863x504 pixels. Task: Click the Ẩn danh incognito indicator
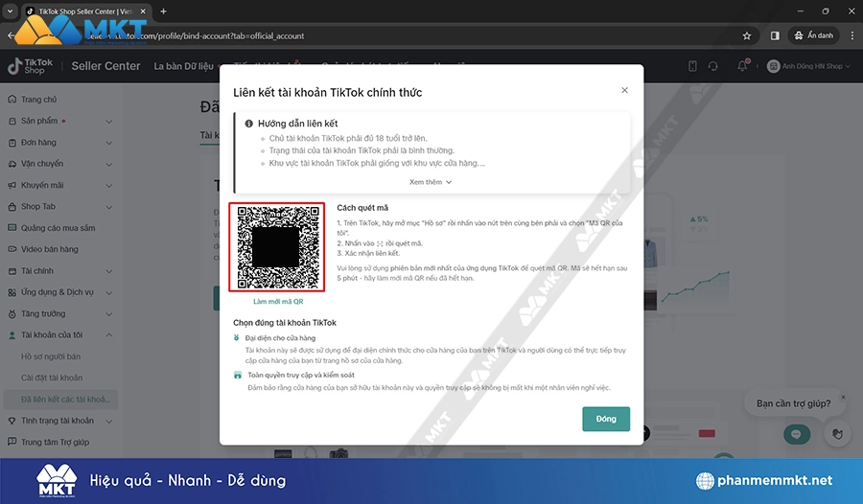coord(813,35)
